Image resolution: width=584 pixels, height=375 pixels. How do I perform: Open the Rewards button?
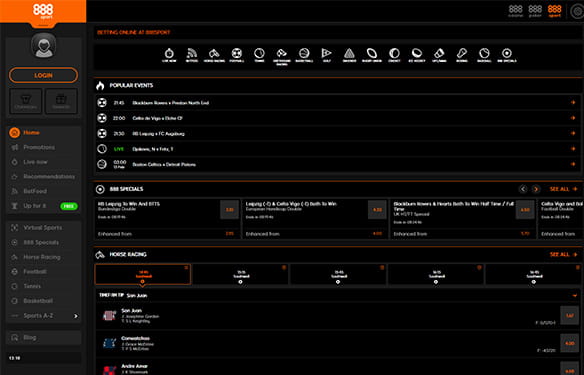click(x=61, y=101)
